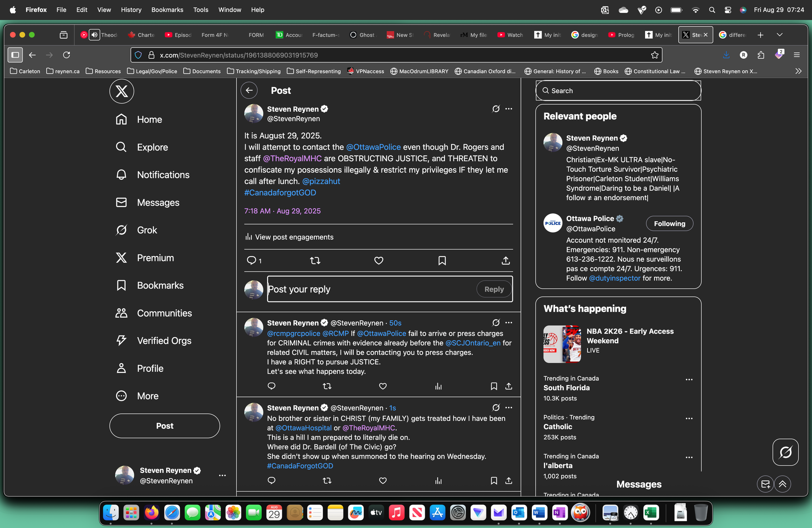Open three-dot menu on main post
This screenshot has height=528, width=812.
tap(509, 109)
